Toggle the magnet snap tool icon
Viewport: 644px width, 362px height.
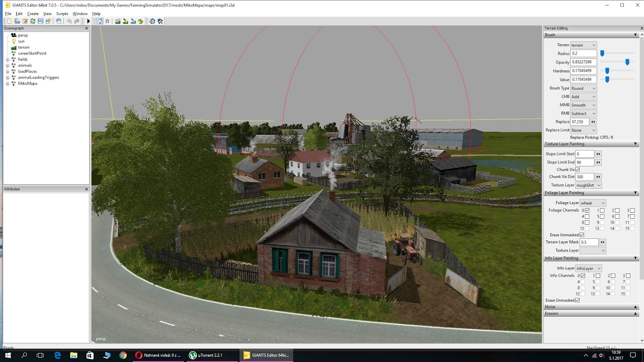point(107,21)
